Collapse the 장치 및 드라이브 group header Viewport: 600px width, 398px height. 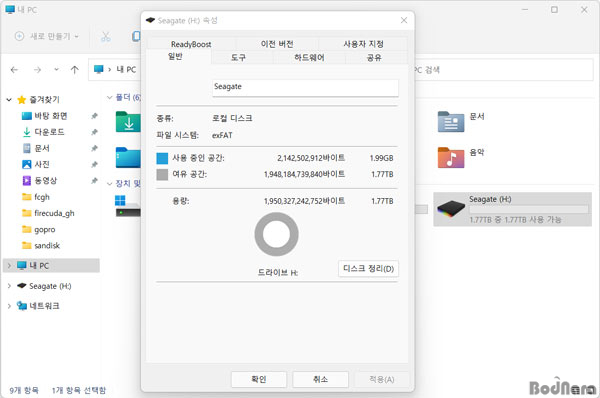pyautogui.click(x=109, y=184)
